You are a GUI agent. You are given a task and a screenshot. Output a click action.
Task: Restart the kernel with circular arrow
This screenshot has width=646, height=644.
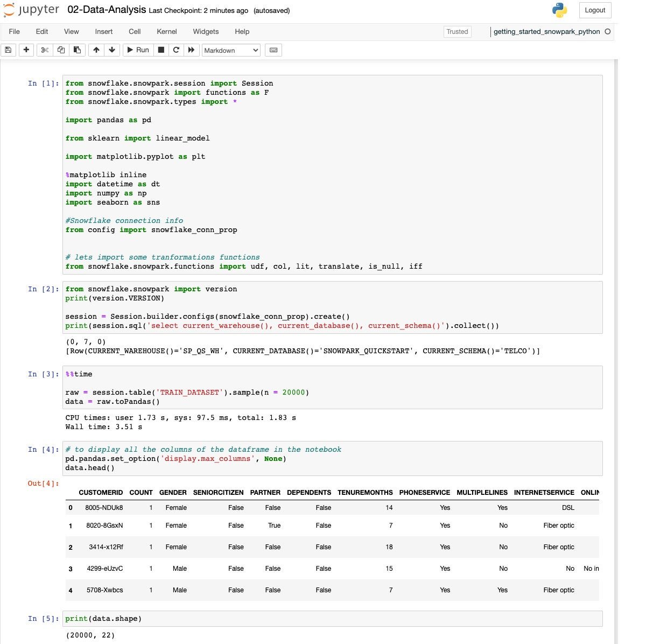pos(175,50)
